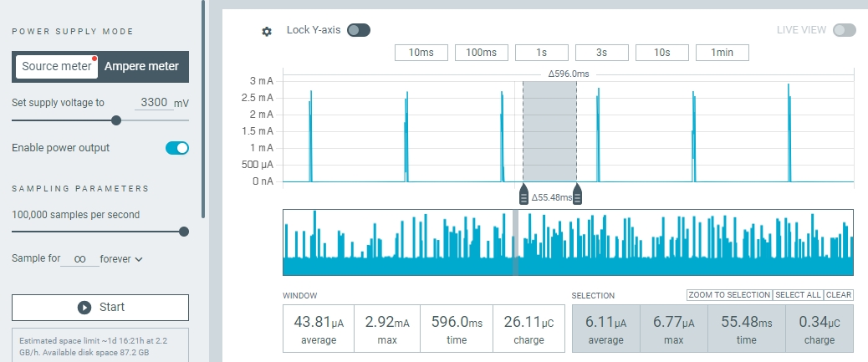
Task: Click selection charge 0.34 µC value
Action: pyautogui.click(x=819, y=322)
